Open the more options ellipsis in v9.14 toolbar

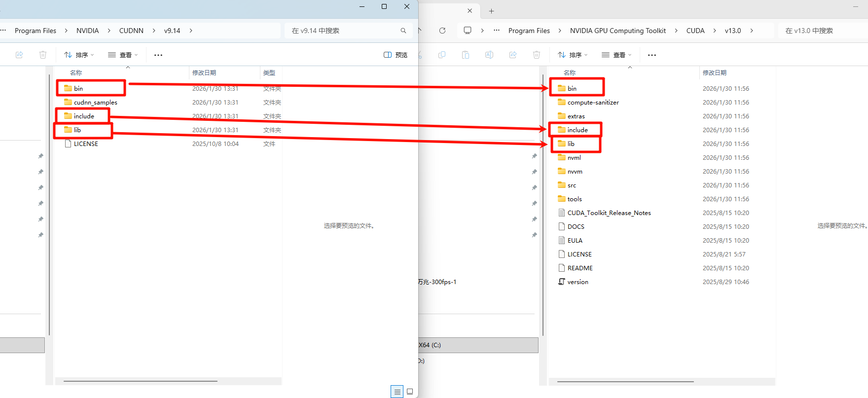point(158,55)
